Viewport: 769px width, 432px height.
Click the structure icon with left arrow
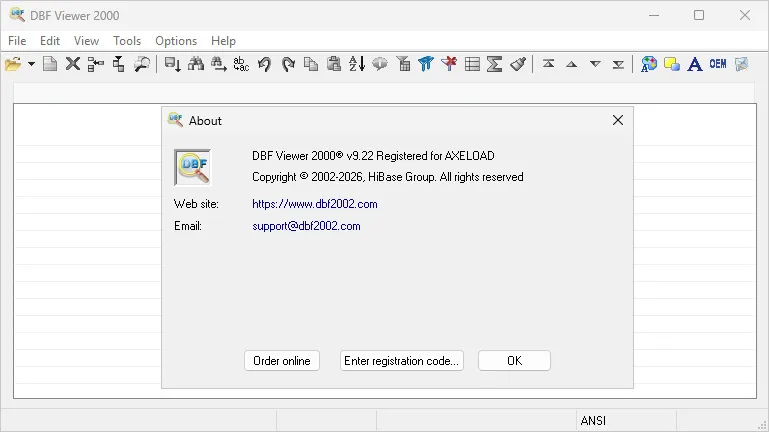(96, 64)
